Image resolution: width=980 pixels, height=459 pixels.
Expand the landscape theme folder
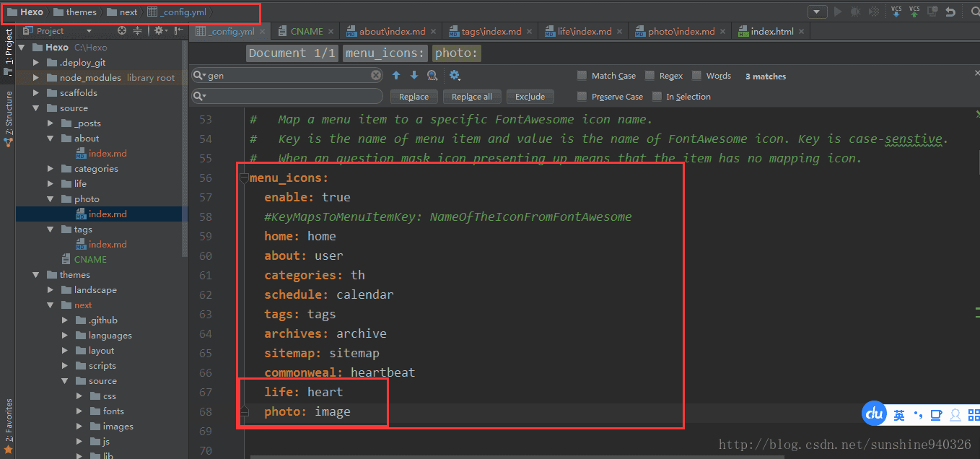pos(51,290)
